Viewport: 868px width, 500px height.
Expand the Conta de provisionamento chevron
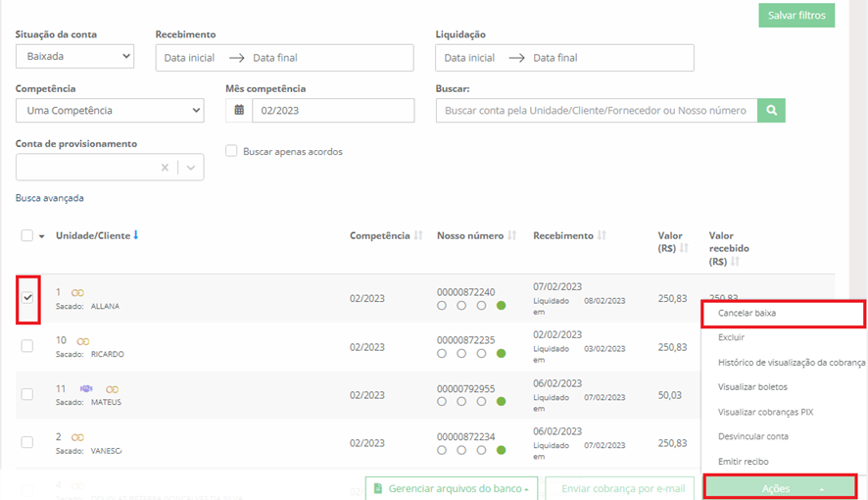[191, 168]
